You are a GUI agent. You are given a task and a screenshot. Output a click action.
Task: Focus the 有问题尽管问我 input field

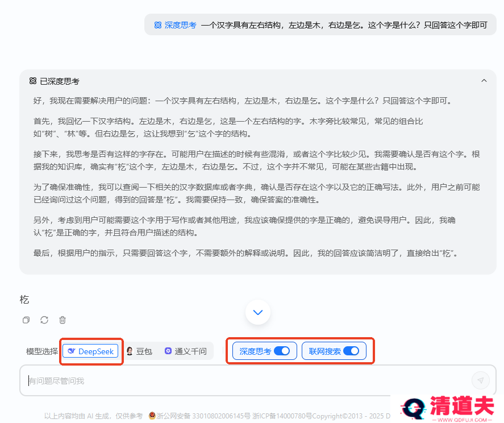pos(258,380)
